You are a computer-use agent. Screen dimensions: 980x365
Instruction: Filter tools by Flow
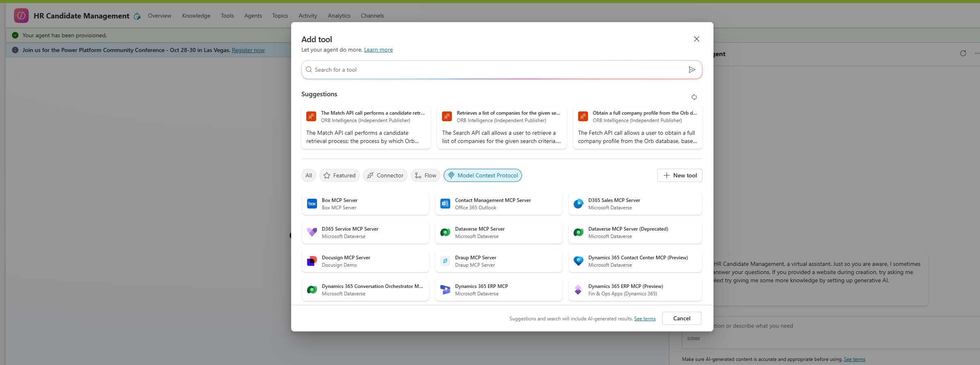(x=425, y=175)
